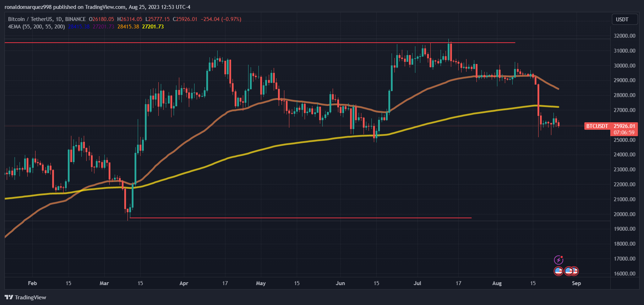The image size is (644, 305).
Task: Click the daily change −254.04 (−0.97%)
Action: 221,19
